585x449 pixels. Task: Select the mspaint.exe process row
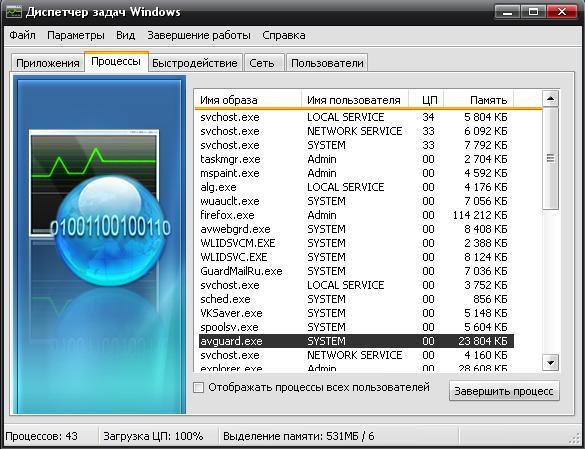click(356, 173)
